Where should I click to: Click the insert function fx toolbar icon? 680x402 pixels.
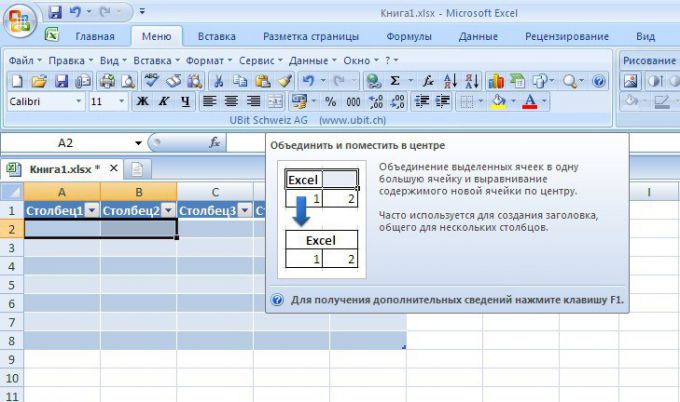point(428,81)
